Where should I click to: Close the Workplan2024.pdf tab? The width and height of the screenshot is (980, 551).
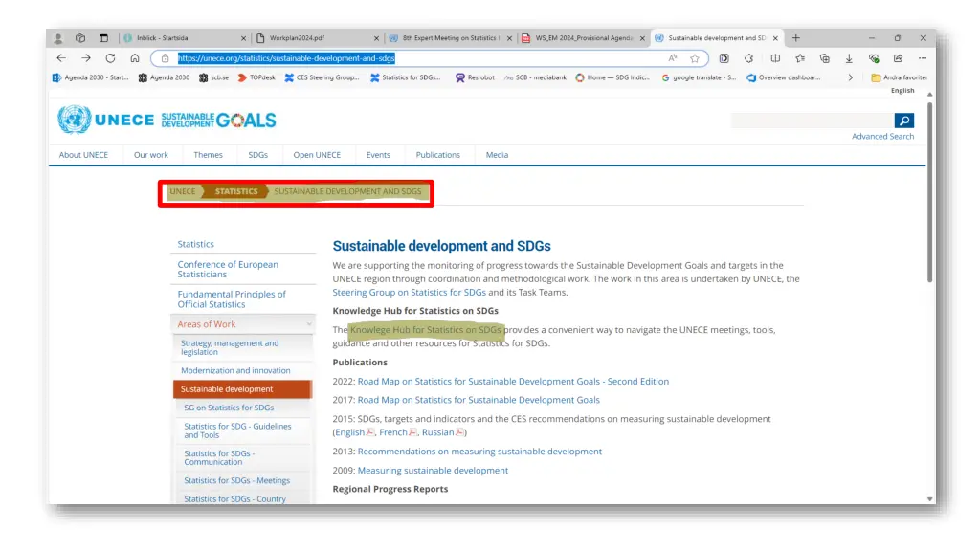point(376,38)
